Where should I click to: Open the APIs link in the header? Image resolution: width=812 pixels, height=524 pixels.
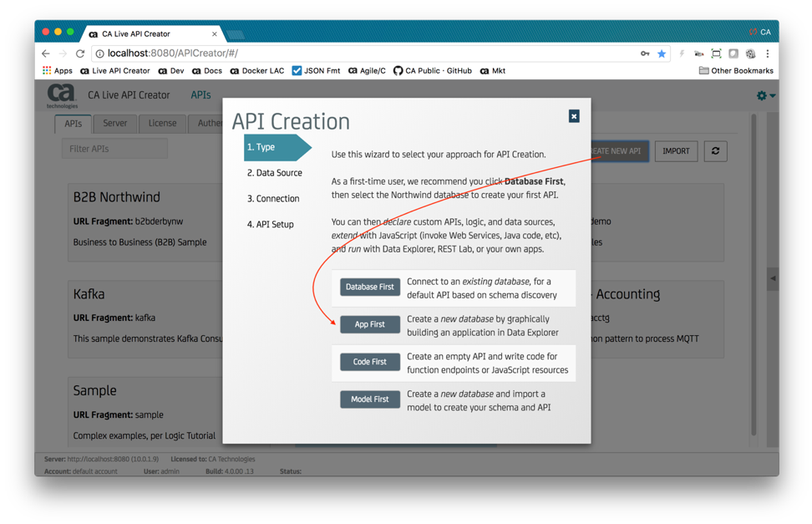pos(200,94)
